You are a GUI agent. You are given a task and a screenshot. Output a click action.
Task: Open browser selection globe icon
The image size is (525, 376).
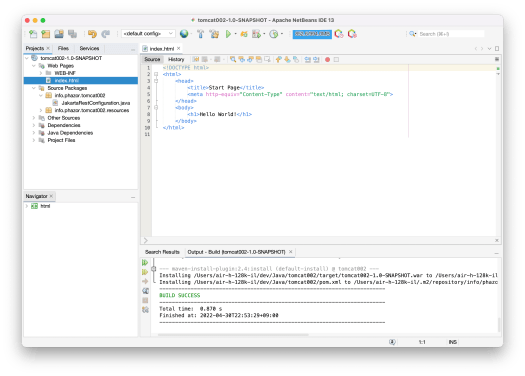pos(184,33)
